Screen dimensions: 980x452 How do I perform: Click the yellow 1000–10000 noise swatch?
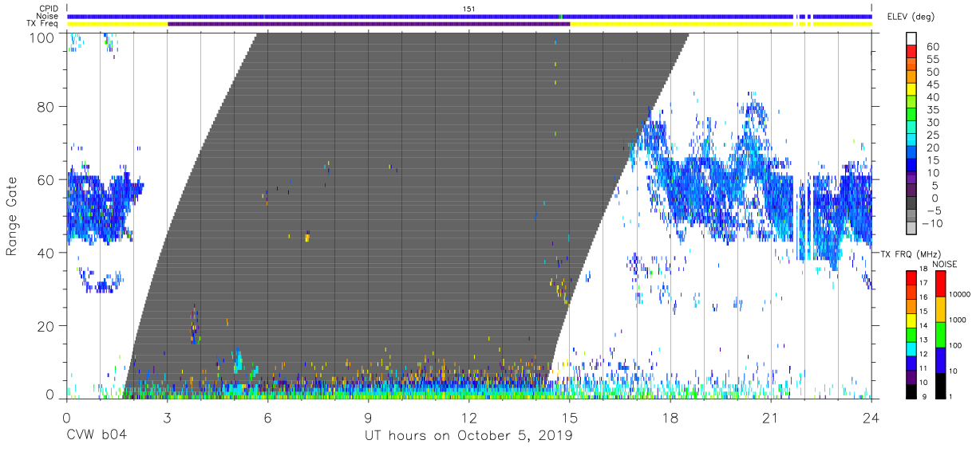point(939,309)
